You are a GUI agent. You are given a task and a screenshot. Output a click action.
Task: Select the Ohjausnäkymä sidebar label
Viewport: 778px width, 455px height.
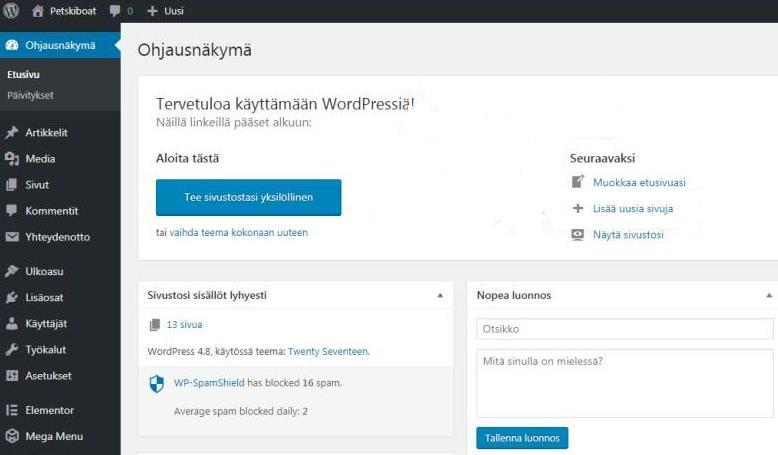61,45
